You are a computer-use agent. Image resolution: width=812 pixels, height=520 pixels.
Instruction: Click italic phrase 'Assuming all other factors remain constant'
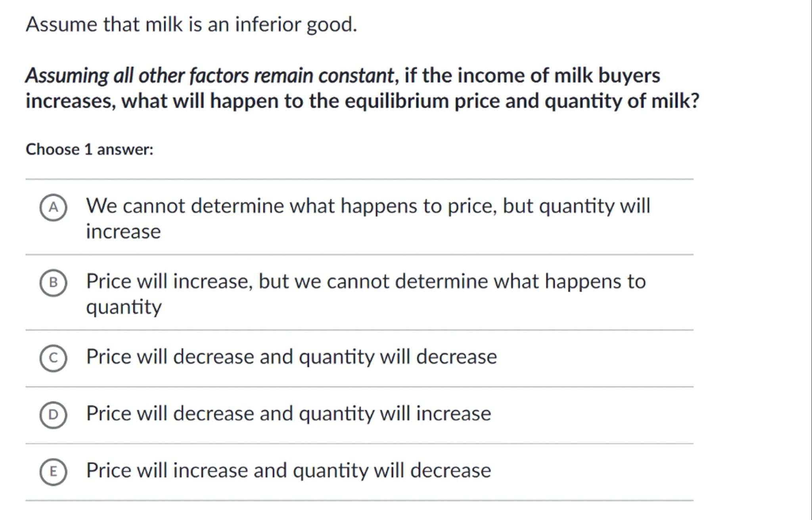(209, 75)
